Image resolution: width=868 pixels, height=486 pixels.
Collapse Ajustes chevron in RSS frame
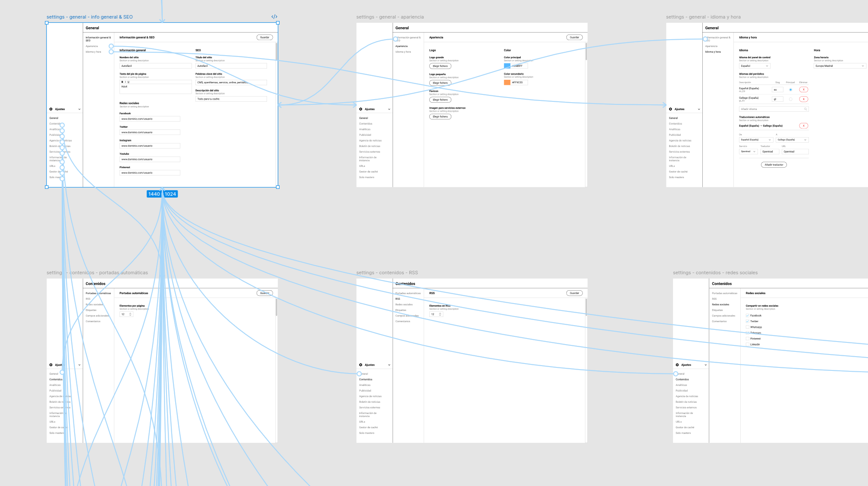click(389, 365)
